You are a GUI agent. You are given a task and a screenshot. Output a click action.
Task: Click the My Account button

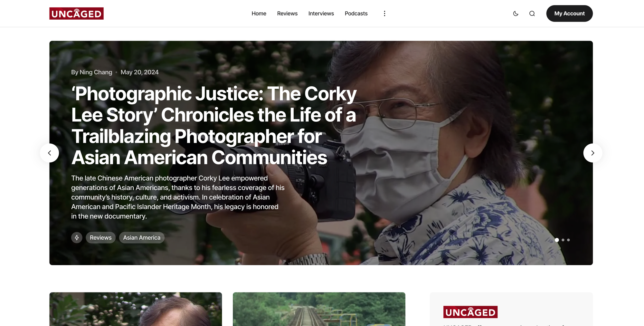(x=569, y=14)
